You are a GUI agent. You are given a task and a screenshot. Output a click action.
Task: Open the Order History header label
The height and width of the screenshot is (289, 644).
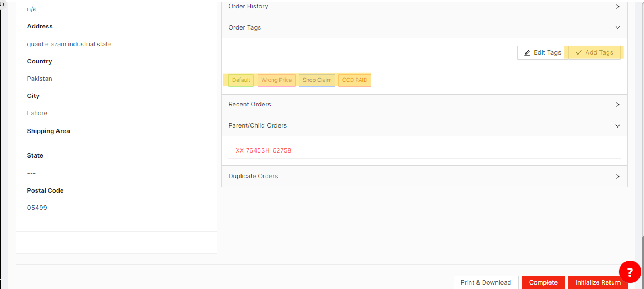(x=248, y=7)
